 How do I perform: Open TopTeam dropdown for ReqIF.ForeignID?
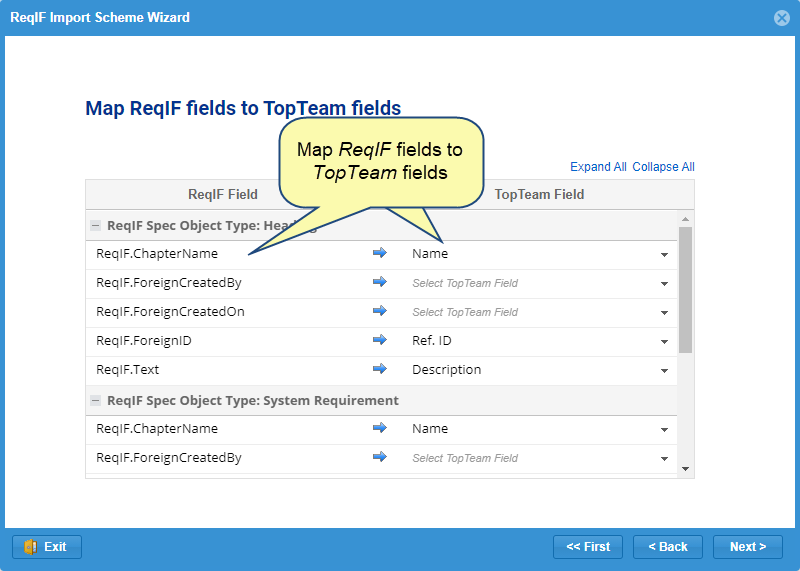tap(664, 341)
